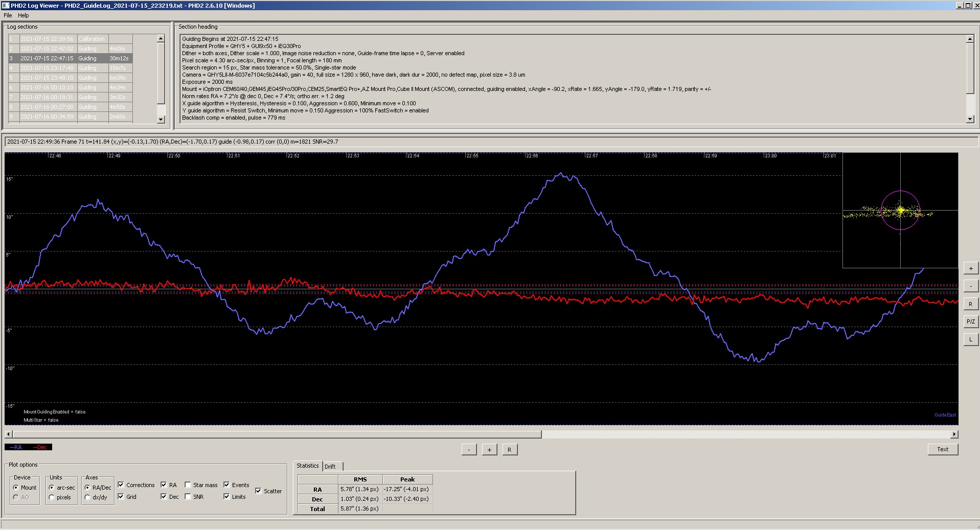Click the graph scrollbar left arrow
Screen dimensions: 980x530
8,434
